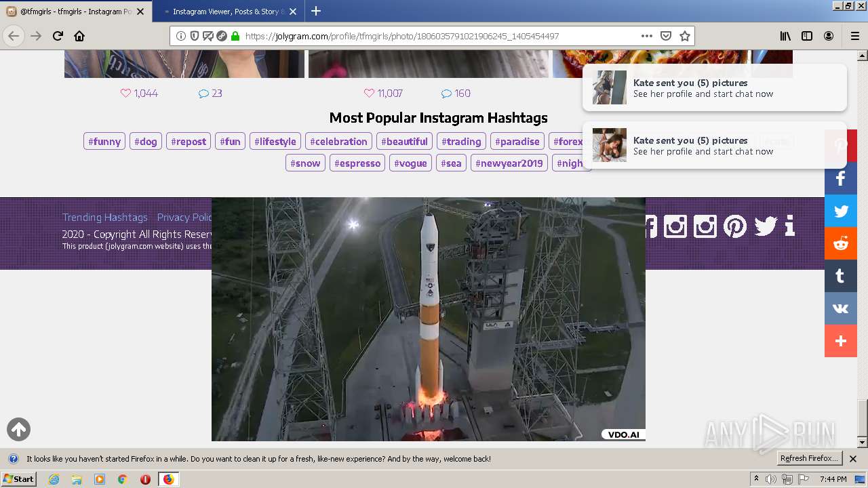
Task: Show site information in the address bar
Action: 181,36
